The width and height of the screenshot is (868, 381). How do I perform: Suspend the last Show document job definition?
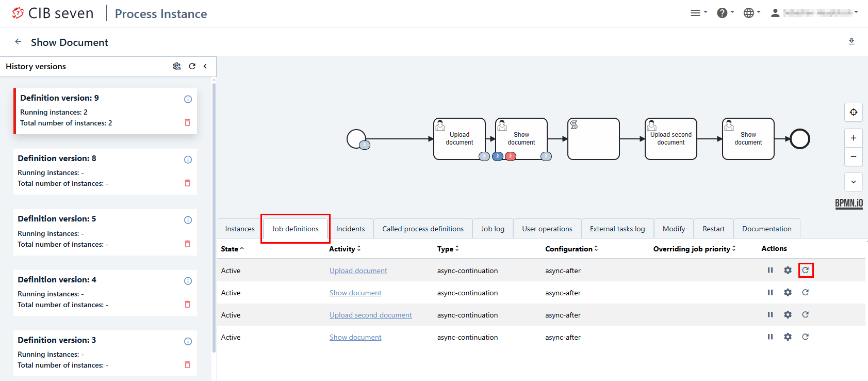[x=770, y=337]
